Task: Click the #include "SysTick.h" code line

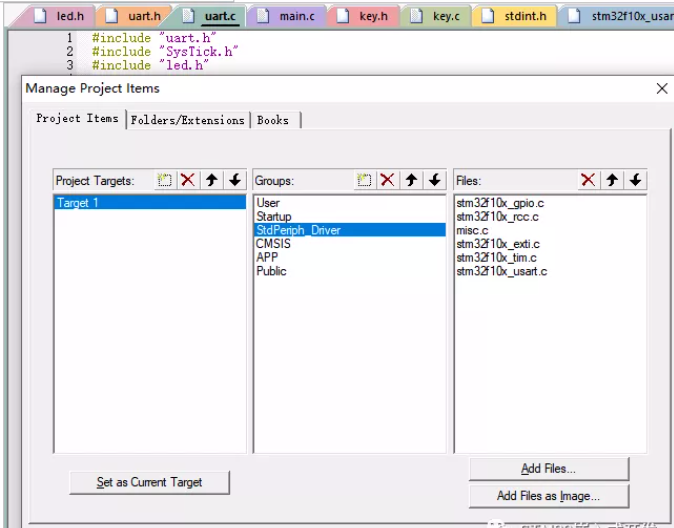Action: tap(165, 52)
